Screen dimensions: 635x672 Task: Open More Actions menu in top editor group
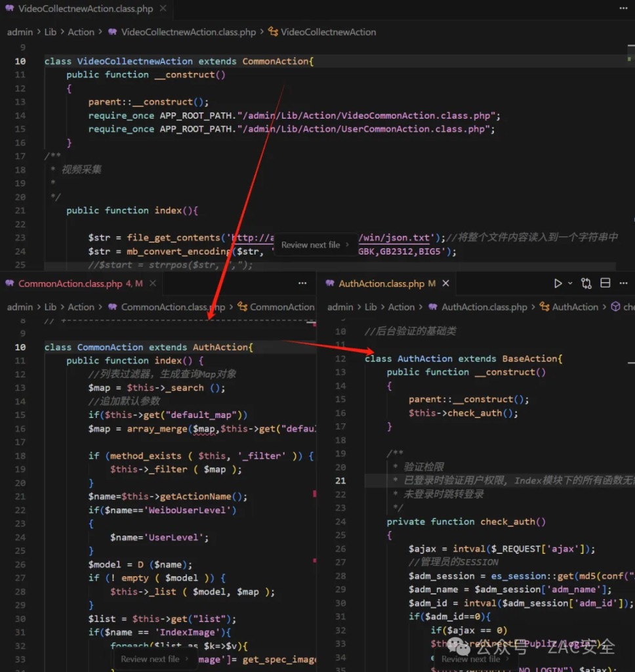[623, 9]
